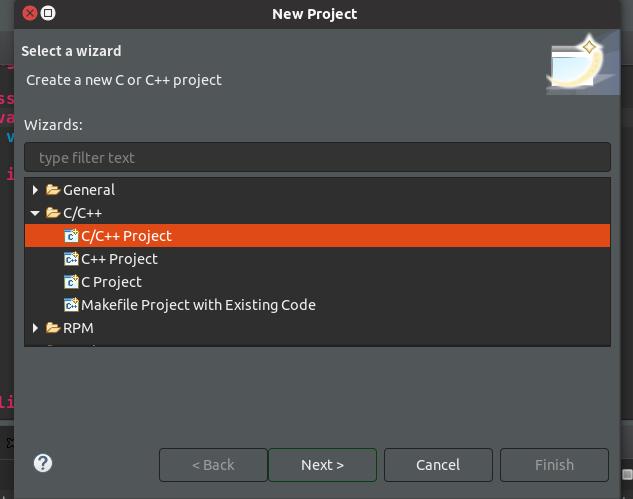Click the window maximize button in title bar
The width and height of the screenshot is (633, 499).
click(x=48, y=13)
